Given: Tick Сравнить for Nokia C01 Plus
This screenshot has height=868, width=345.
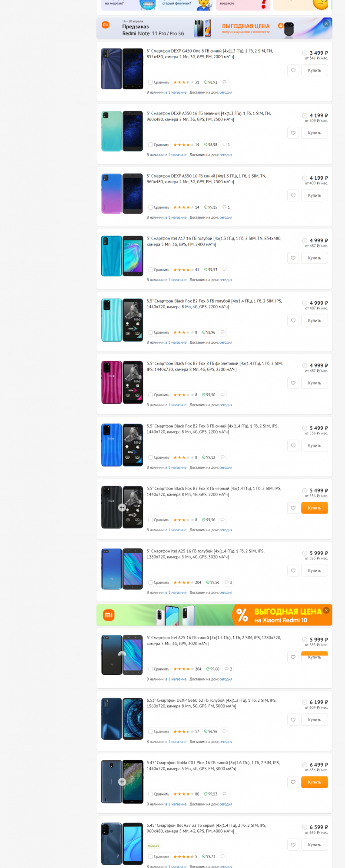Looking at the screenshot, I should tap(151, 794).
